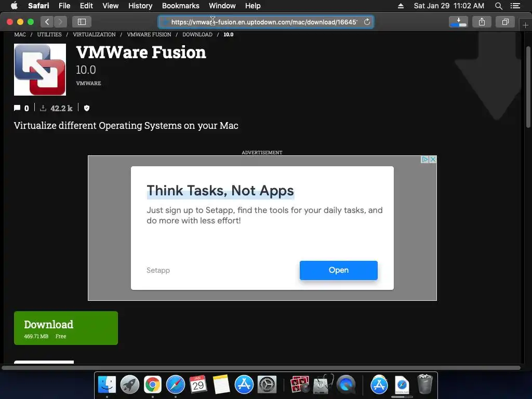Click the eject icon in menu bar
The height and width of the screenshot is (399, 532).
coord(401,6)
